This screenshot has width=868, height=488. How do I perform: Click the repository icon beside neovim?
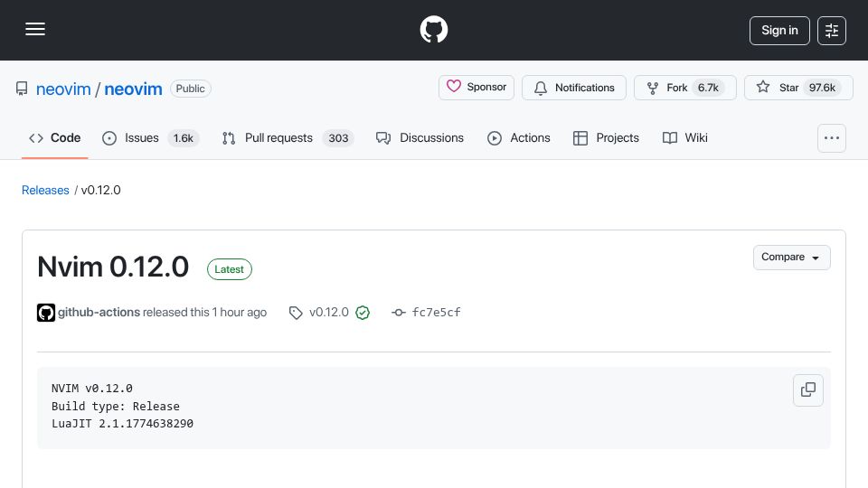(22, 89)
